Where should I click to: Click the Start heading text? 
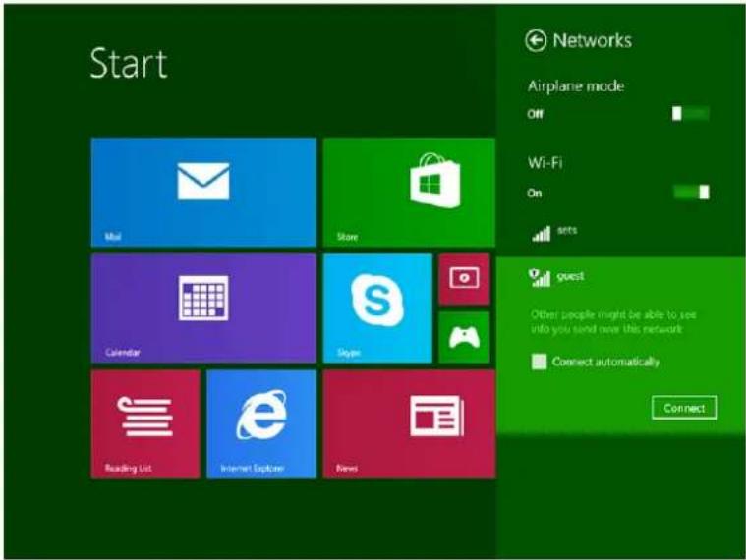129,63
